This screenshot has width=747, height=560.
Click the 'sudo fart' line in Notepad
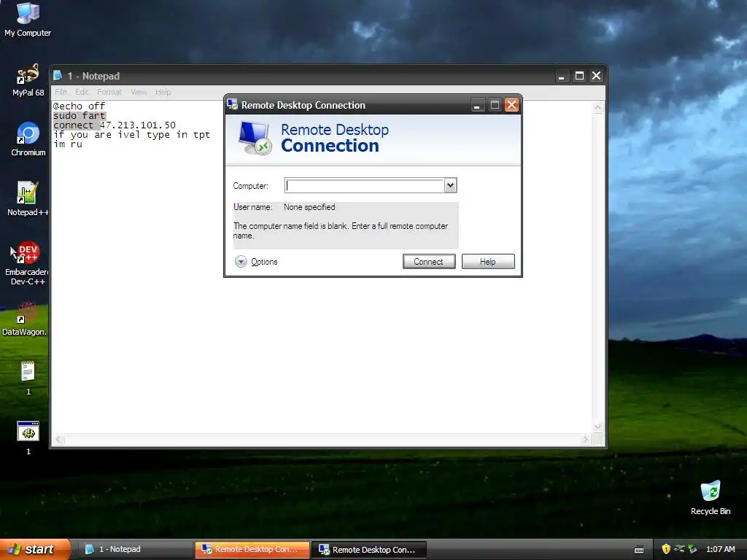pyautogui.click(x=79, y=115)
